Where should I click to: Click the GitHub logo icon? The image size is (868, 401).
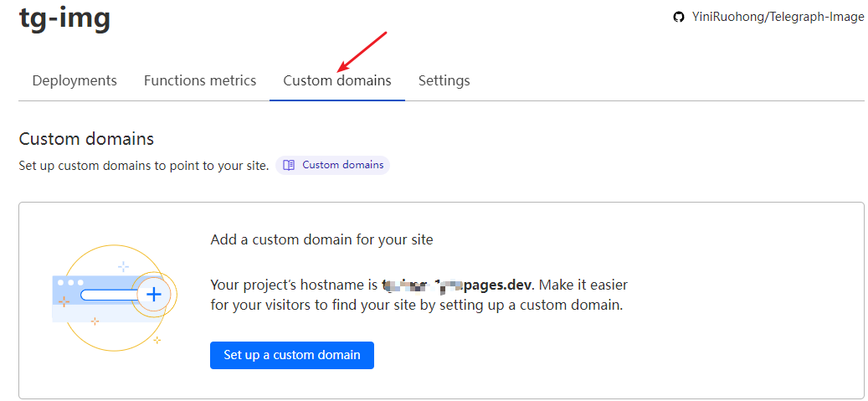point(679,17)
